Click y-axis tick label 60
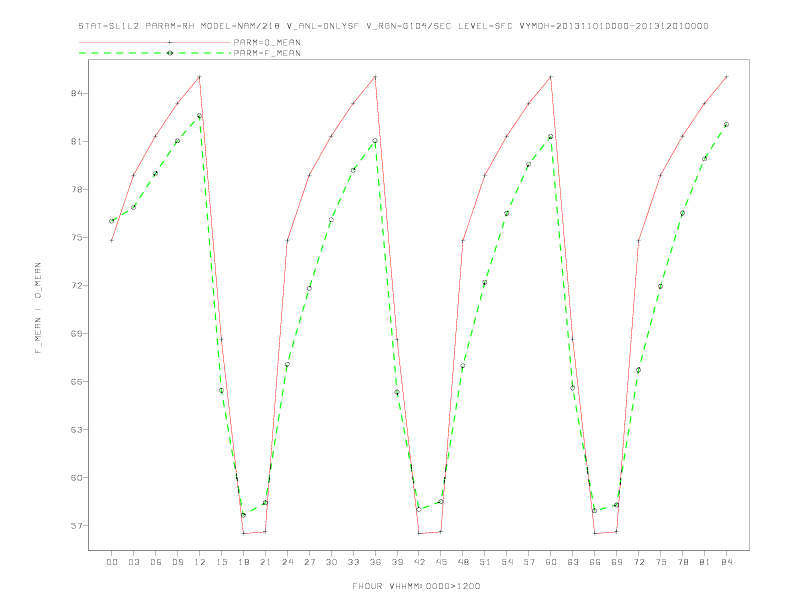 point(76,478)
